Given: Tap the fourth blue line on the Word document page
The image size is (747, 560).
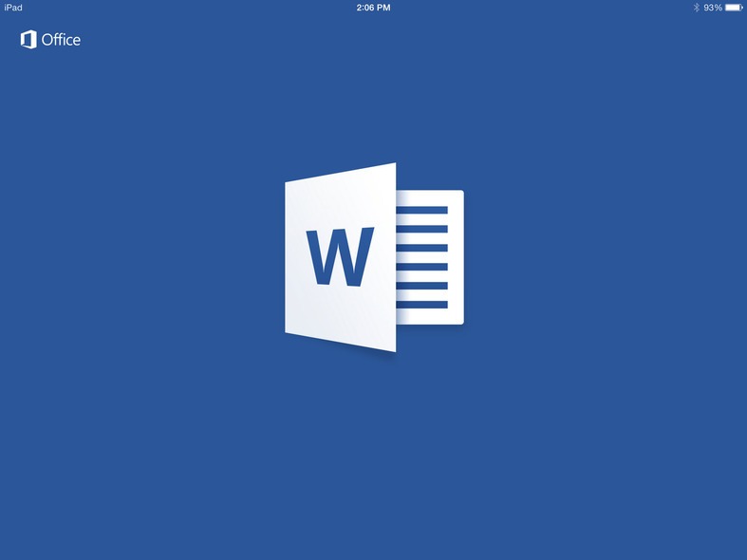Looking at the screenshot, I should 420,267.
